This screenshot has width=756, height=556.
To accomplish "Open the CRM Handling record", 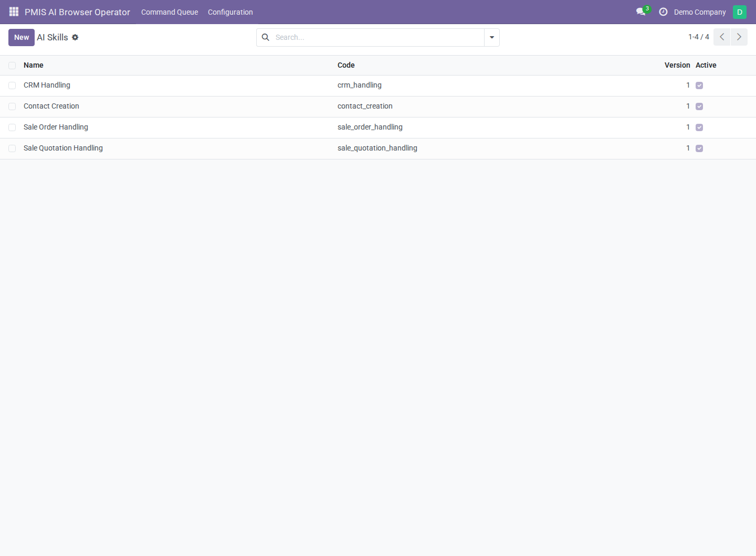I will 47,85.
